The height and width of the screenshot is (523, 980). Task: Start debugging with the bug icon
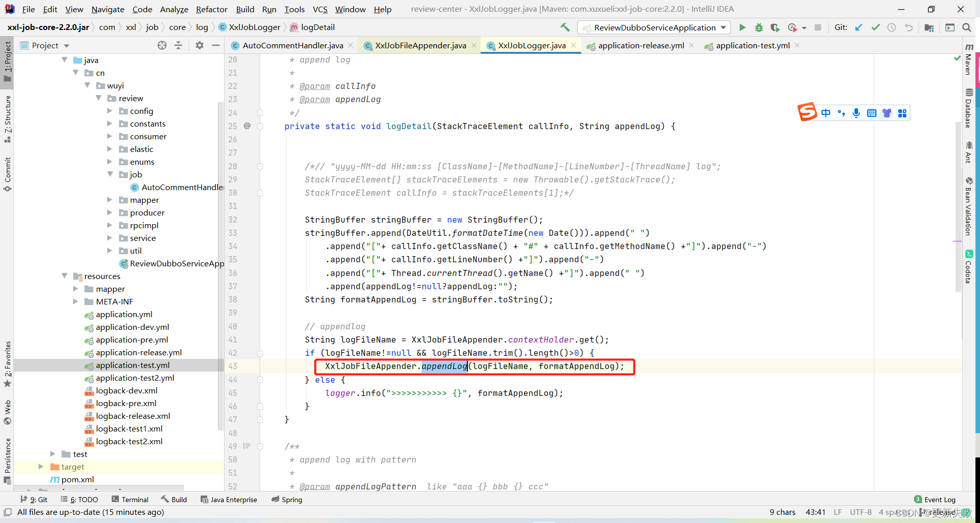coord(758,27)
